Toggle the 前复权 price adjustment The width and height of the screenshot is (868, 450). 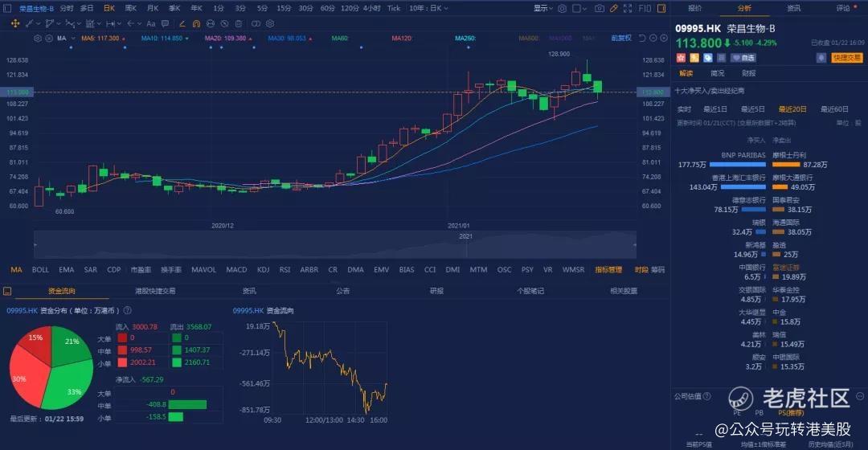tap(621, 39)
